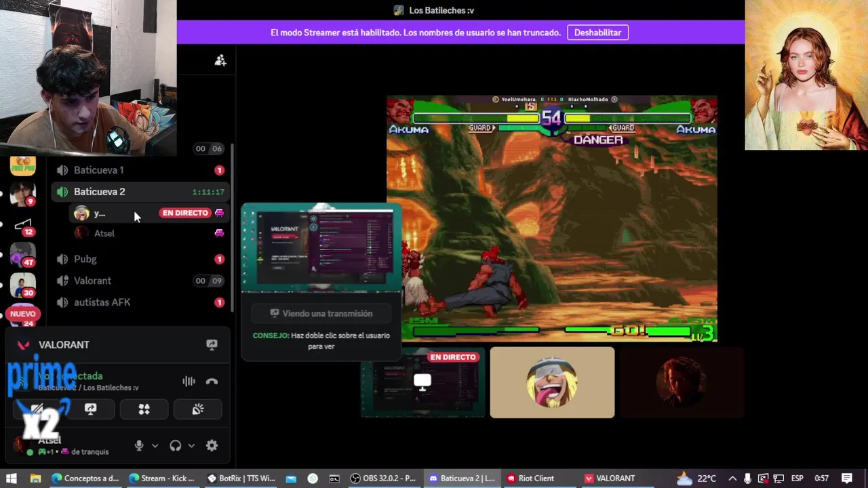Open noise suppression waveform icon
This screenshot has width=868, height=488.
(189, 382)
